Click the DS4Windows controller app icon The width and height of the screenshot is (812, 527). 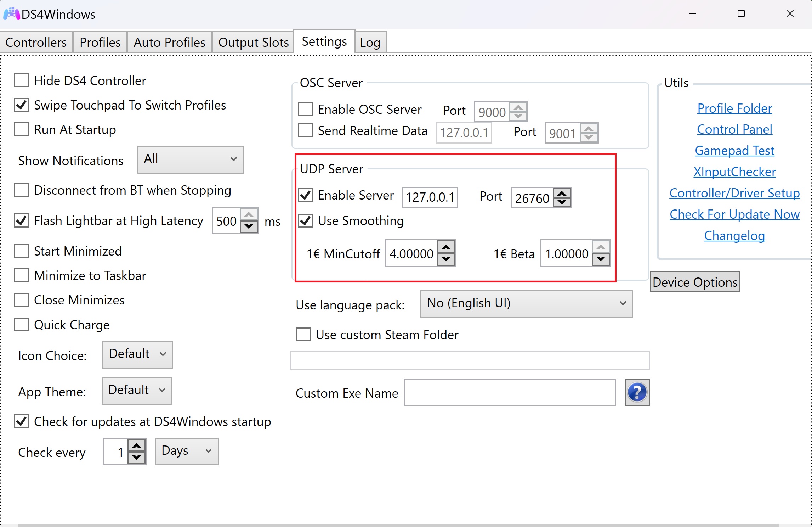[11, 14]
